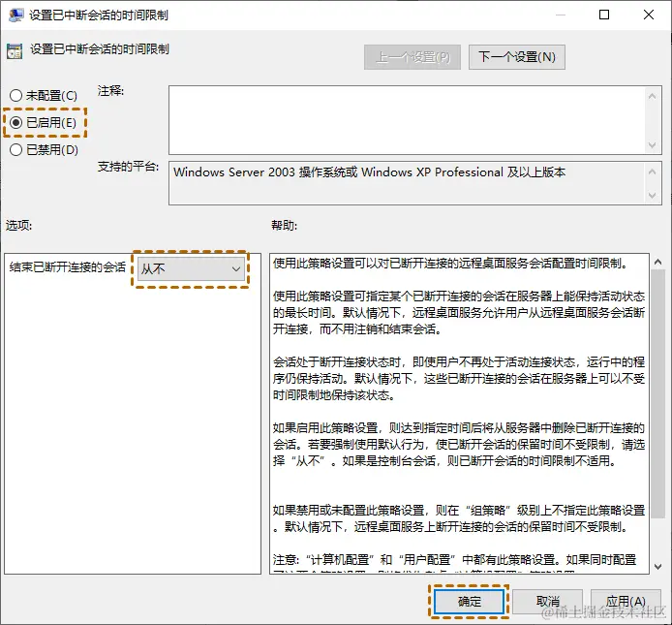Maximize the policy settings window
This screenshot has width=672, height=625.
click(604, 15)
